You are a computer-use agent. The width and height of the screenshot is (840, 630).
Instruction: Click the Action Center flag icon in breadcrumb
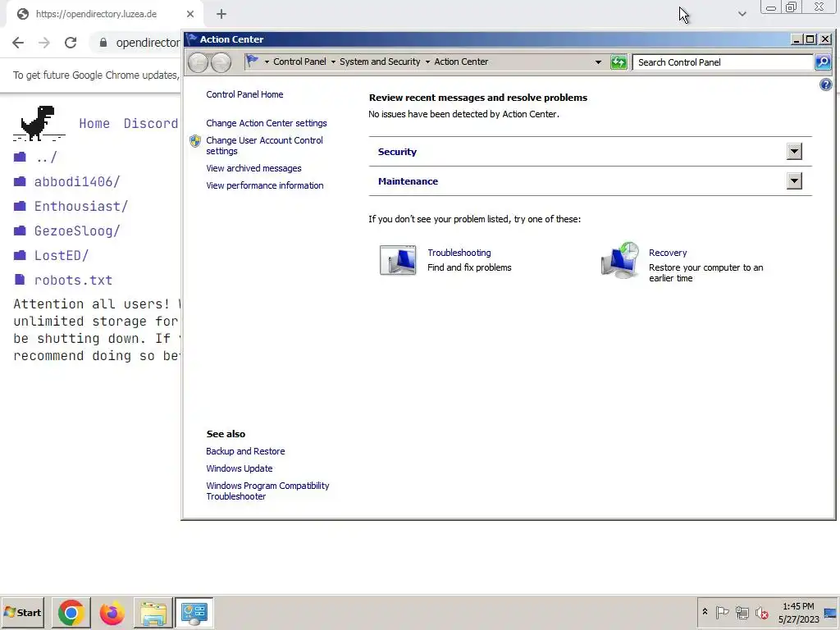click(252, 62)
